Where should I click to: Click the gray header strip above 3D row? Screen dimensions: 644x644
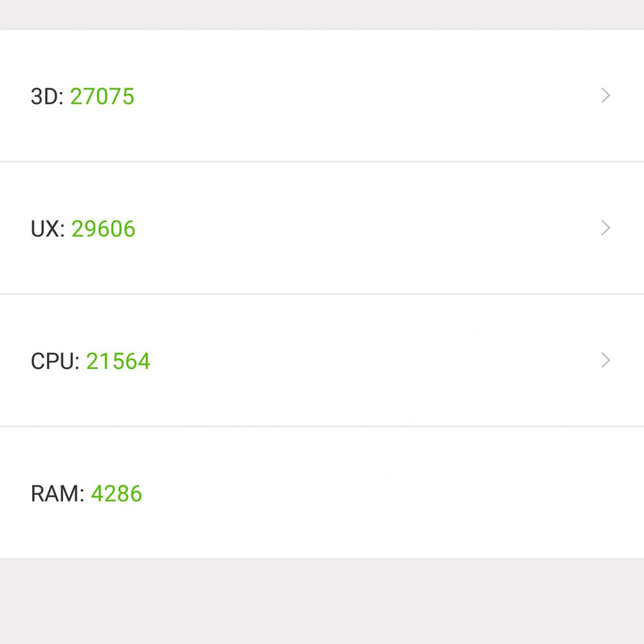tap(322, 14)
